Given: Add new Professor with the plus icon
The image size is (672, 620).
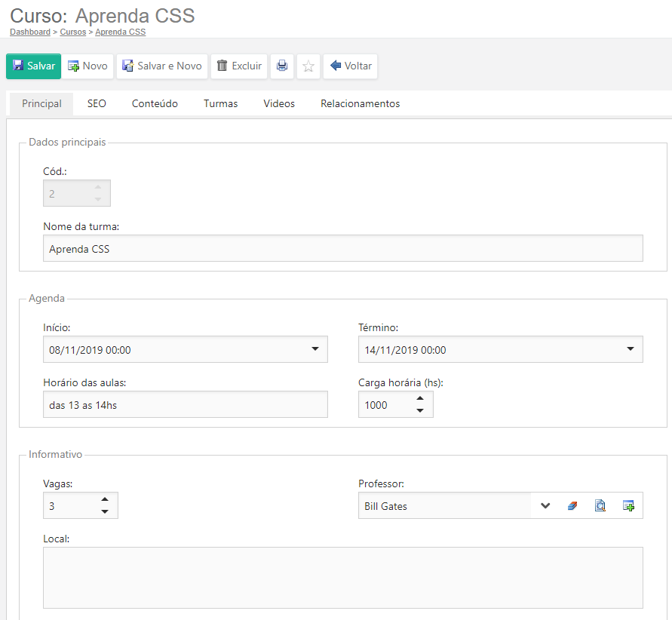Looking at the screenshot, I should click(x=628, y=506).
